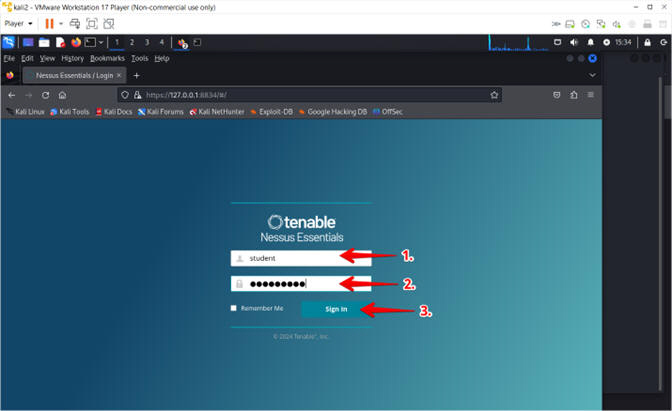Open the Kali NetHunter bookmark
672x411 pixels.
point(217,112)
